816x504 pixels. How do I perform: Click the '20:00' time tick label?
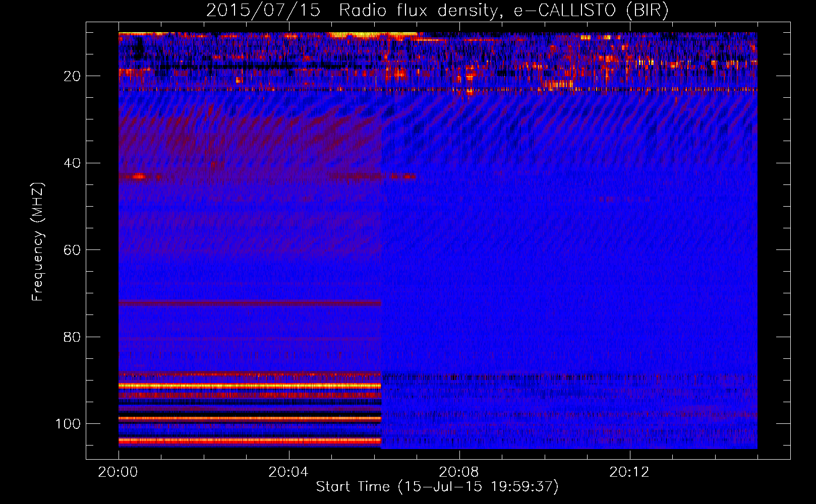click(x=118, y=472)
